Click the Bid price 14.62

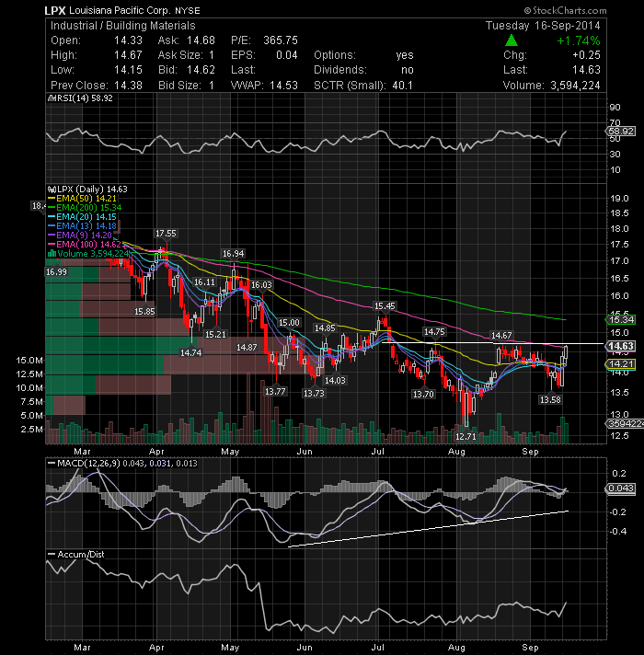201,70
